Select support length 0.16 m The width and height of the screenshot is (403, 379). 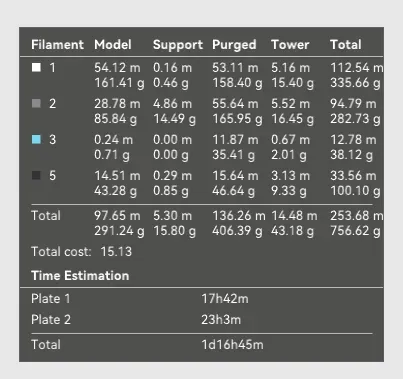(x=172, y=68)
